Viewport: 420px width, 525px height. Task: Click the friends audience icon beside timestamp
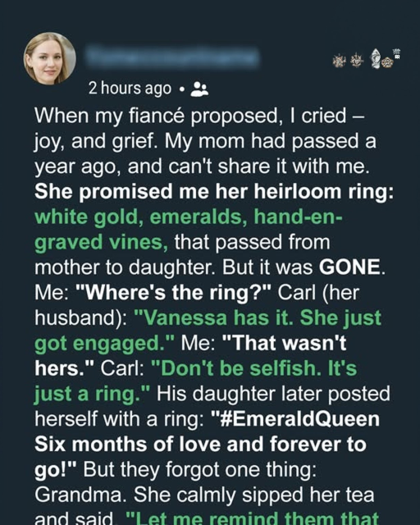199,89
